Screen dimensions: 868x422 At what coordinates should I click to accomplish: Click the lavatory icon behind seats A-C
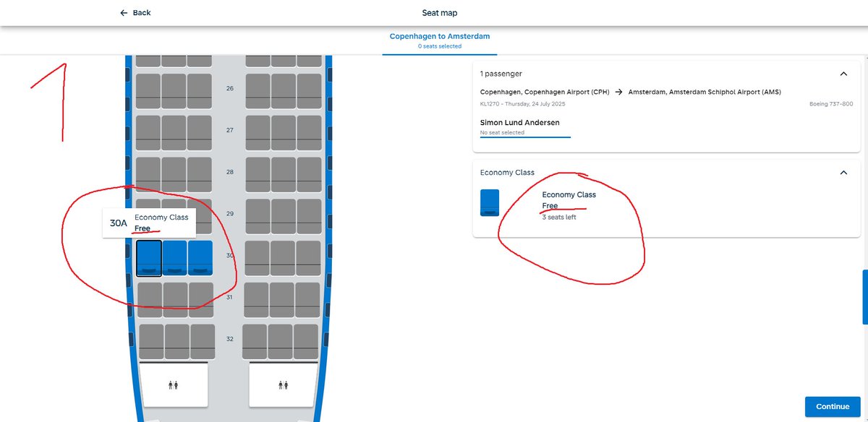click(x=174, y=385)
